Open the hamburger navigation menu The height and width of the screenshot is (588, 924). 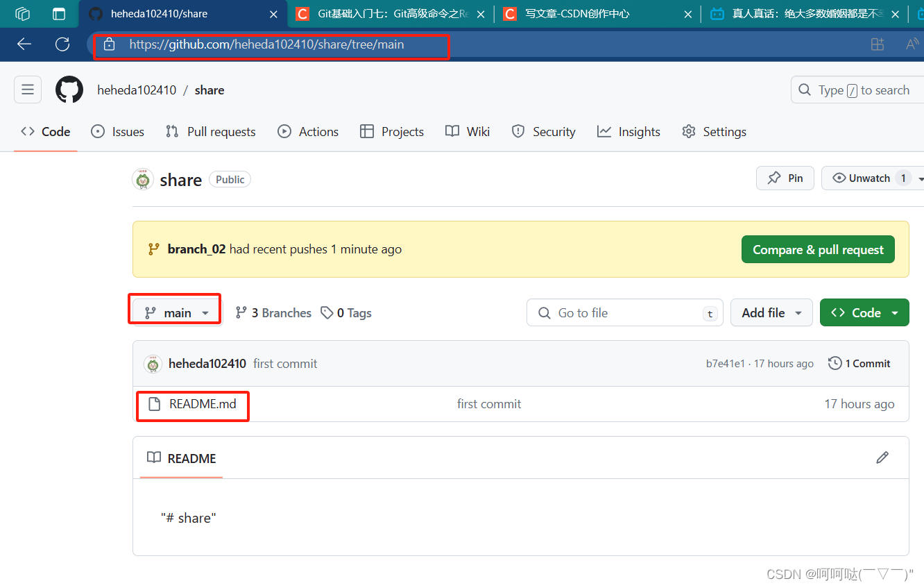[28, 90]
